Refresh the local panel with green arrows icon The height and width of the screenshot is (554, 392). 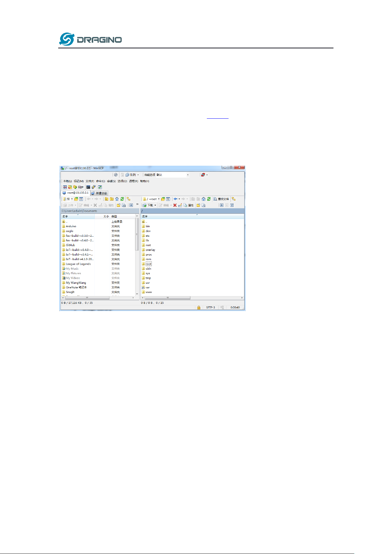coord(122,199)
